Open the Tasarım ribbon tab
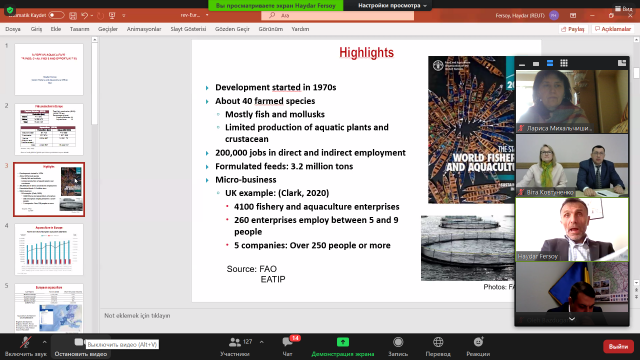Image resolution: width=640 pixels, height=360 pixels. tap(79, 29)
